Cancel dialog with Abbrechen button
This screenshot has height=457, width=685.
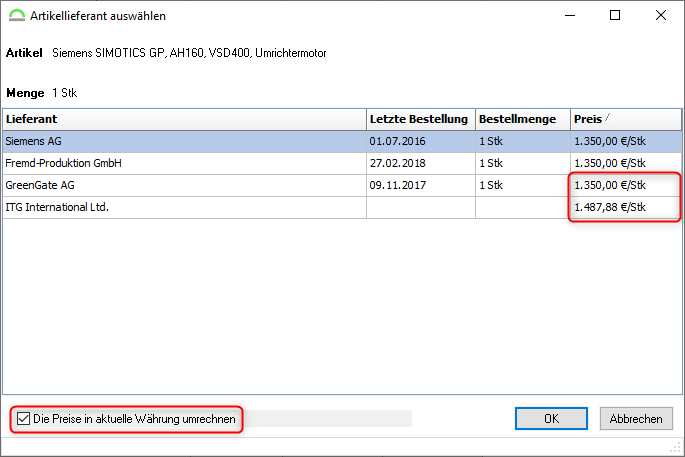coord(636,419)
